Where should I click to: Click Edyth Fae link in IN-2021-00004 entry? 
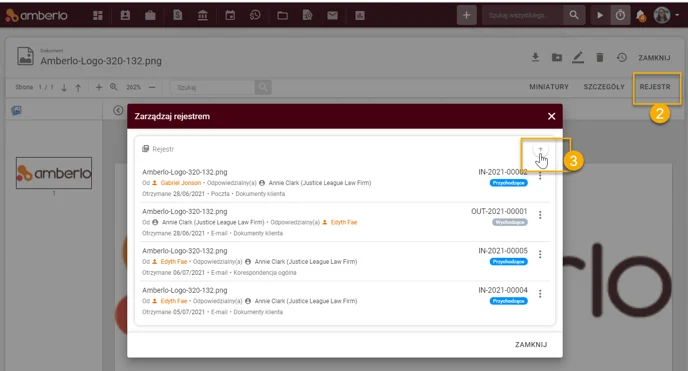pyautogui.click(x=173, y=301)
